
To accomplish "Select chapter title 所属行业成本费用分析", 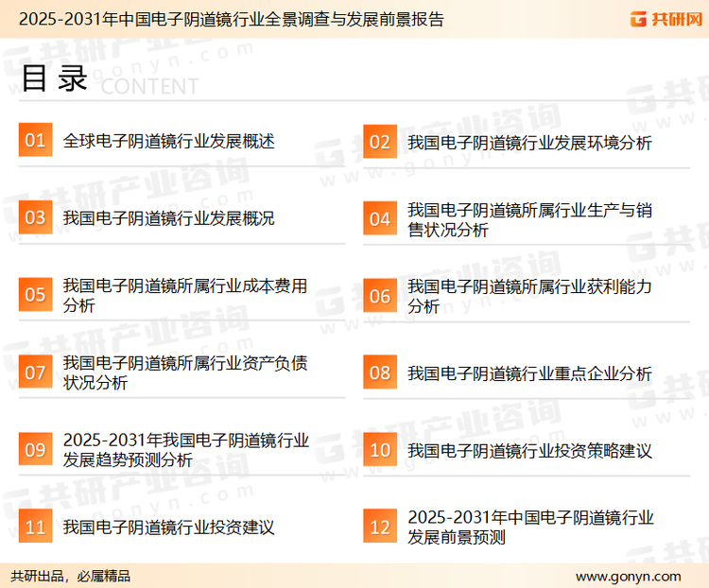I will click(185, 295).
